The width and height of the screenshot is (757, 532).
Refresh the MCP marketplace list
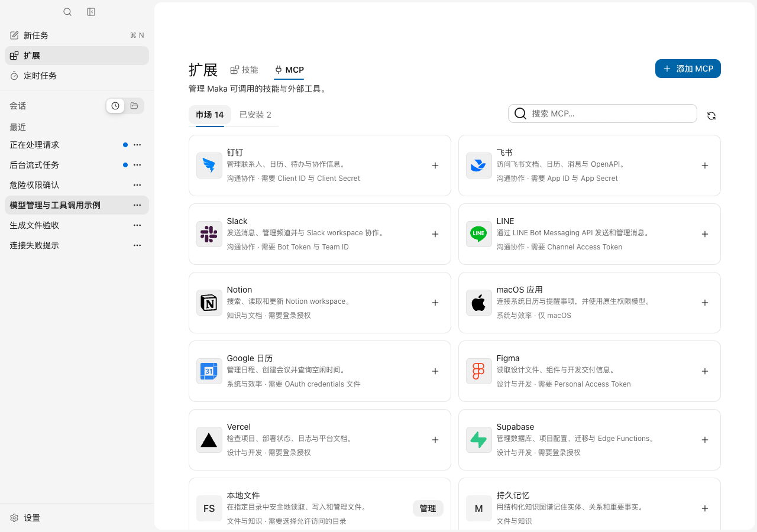point(711,116)
